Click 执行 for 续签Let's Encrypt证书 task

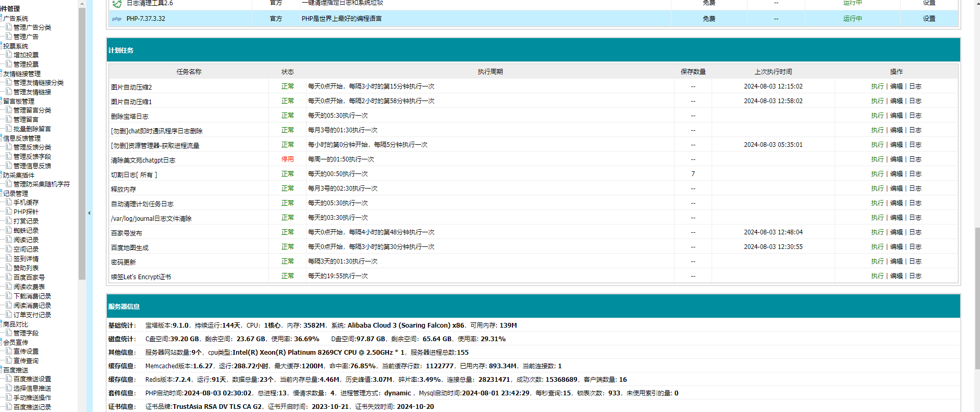(x=877, y=276)
